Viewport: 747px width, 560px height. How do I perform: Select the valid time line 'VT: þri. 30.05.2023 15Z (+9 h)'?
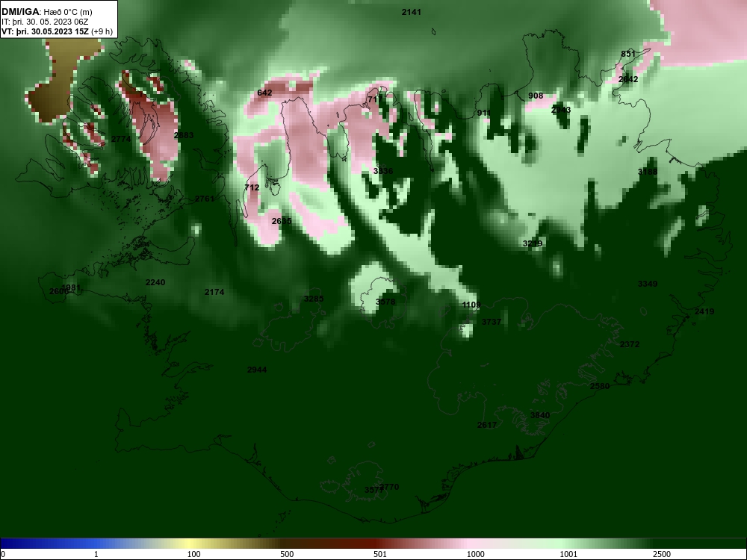[58, 31]
